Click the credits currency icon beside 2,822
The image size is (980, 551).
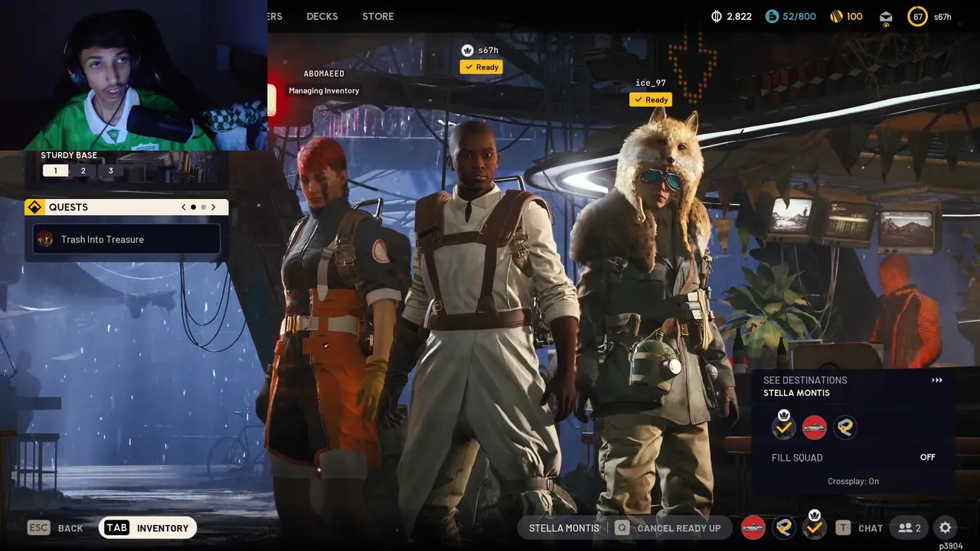(717, 16)
